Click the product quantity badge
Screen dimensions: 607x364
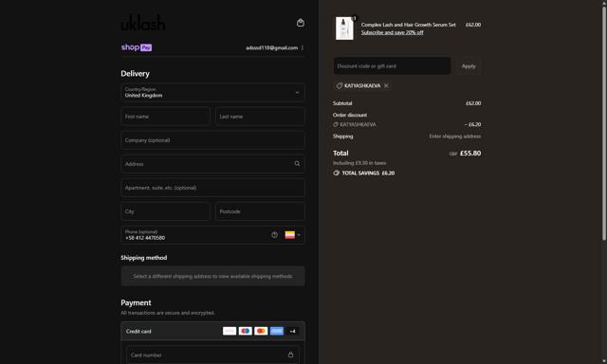(x=354, y=18)
